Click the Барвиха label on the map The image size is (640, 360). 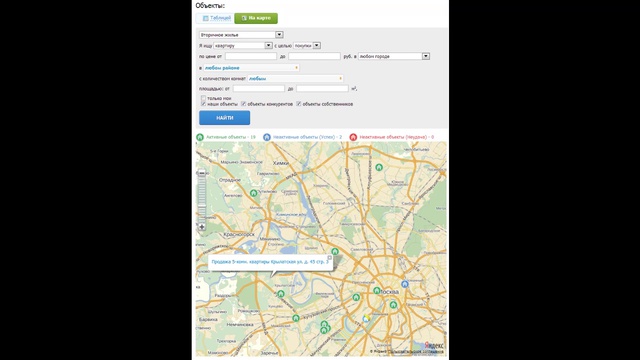click(x=208, y=320)
